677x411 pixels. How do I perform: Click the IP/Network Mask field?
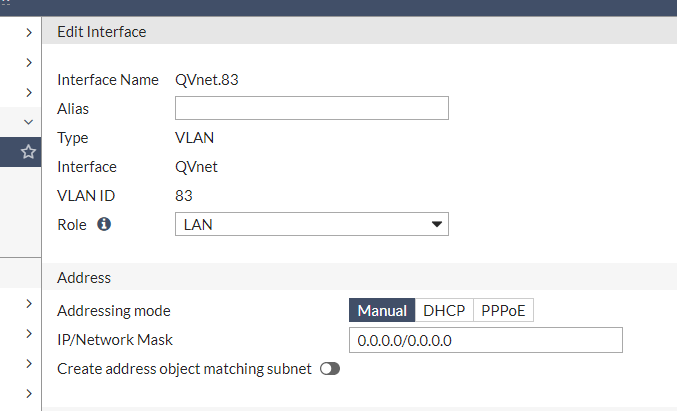click(485, 340)
